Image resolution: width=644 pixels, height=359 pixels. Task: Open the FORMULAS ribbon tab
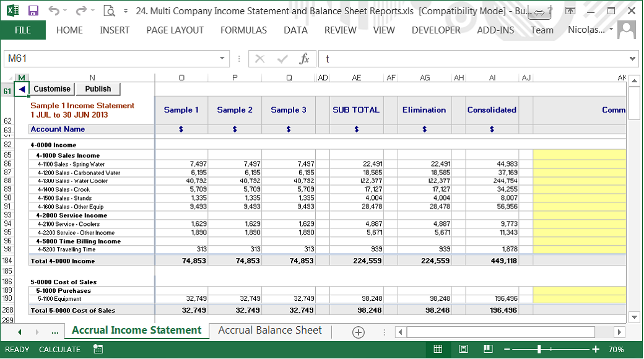pos(243,30)
